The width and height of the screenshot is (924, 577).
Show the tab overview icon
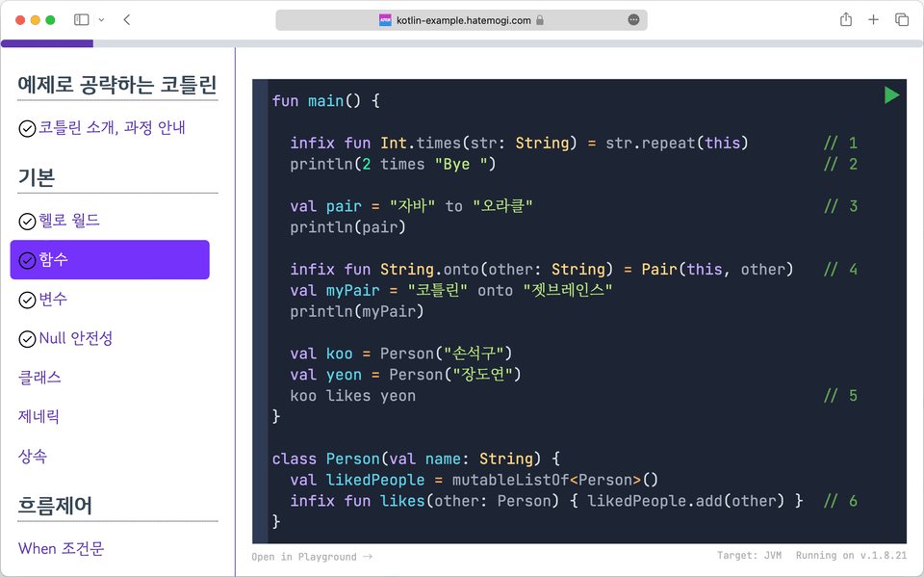(x=902, y=20)
